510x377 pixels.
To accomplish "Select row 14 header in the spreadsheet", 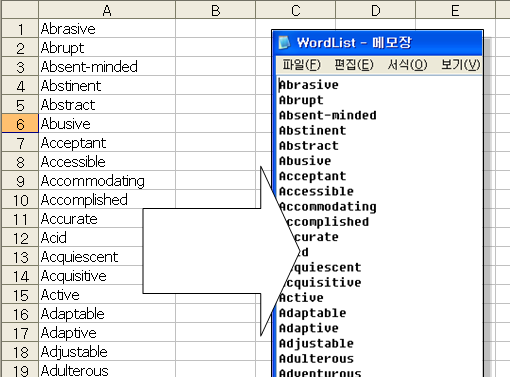I will pyautogui.click(x=20, y=275).
